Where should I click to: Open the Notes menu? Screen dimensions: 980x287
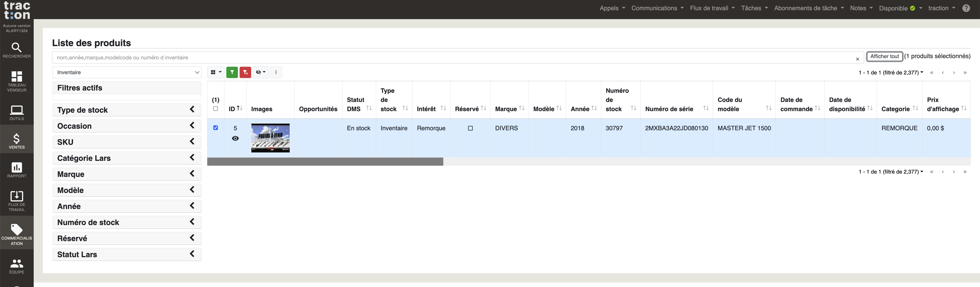(861, 8)
